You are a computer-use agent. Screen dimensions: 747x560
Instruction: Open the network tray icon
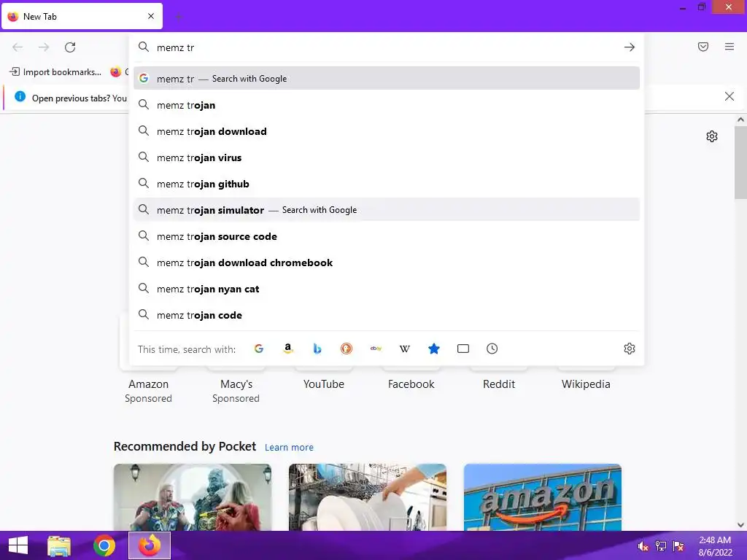661,546
